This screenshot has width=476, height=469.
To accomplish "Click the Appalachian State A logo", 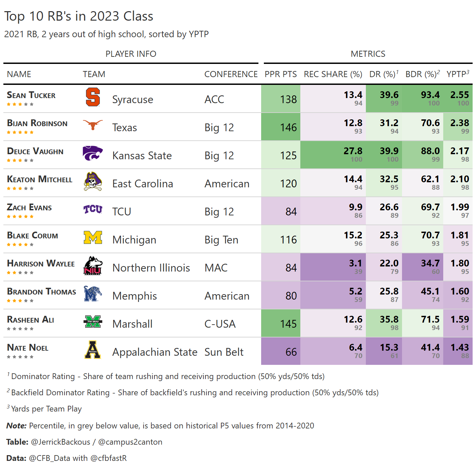I will click(x=93, y=350).
